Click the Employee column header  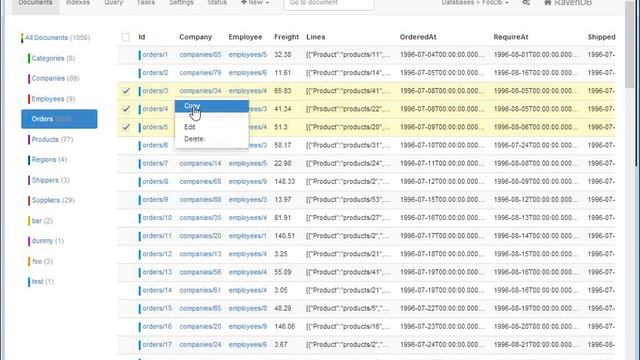click(245, 37)
